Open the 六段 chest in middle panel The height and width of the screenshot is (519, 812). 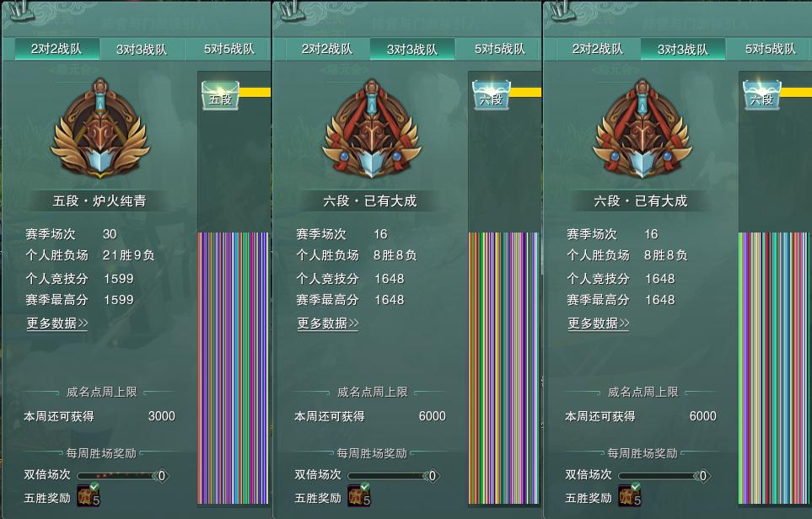tap(492, 95)
